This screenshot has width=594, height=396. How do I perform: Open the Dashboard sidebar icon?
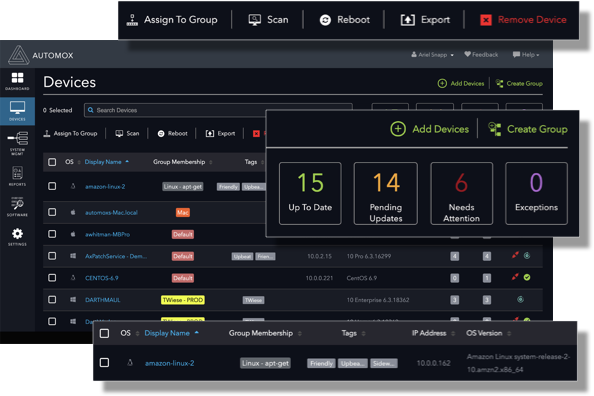17,81
